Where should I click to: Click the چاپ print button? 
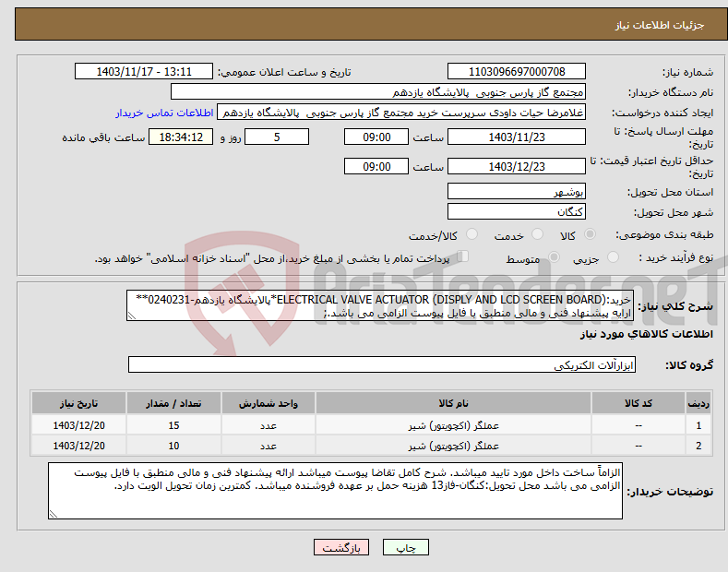click(x=406, y=547)
